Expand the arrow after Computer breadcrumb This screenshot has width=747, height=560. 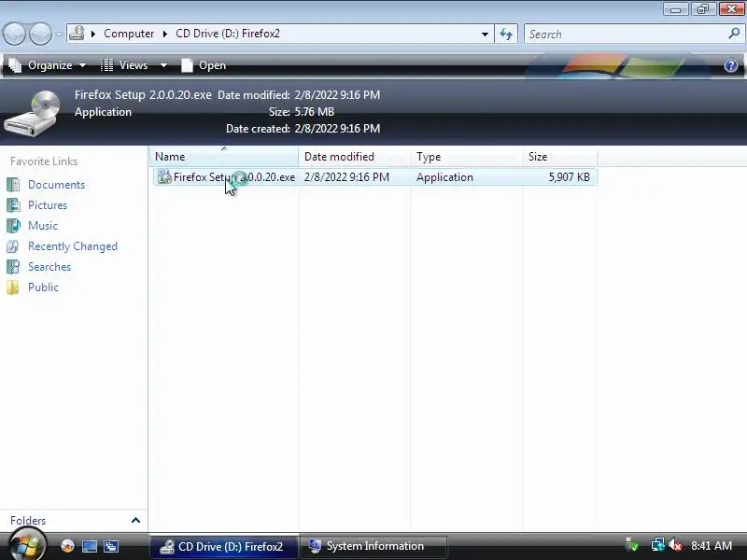[165, 34]
